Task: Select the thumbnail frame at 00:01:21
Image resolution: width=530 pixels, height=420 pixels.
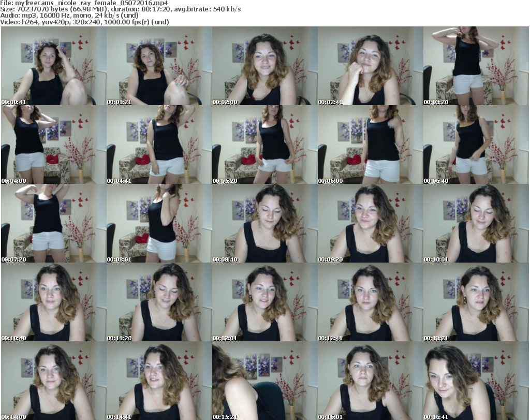Action: click(x=159, y=66)
